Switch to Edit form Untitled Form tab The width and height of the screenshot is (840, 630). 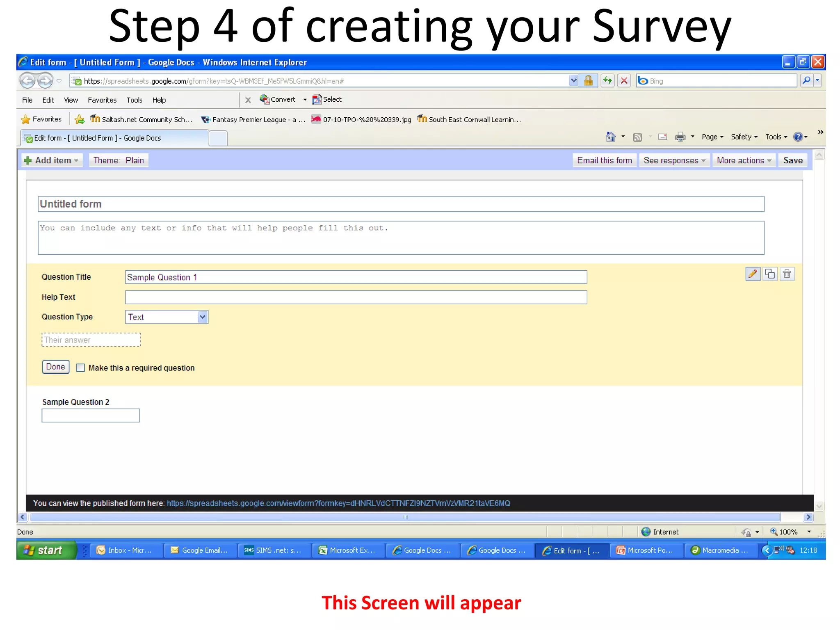point(115,138)
